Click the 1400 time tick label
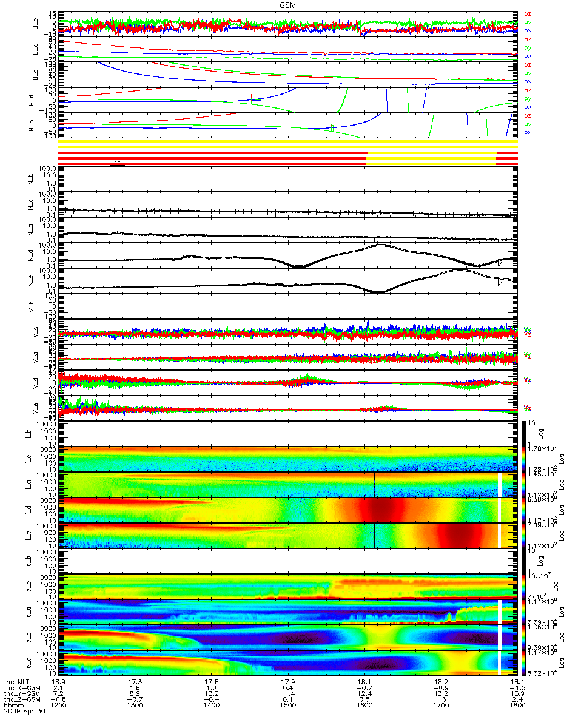The height and width of the screenshot is (728, 564). click(x=211, y=706)
